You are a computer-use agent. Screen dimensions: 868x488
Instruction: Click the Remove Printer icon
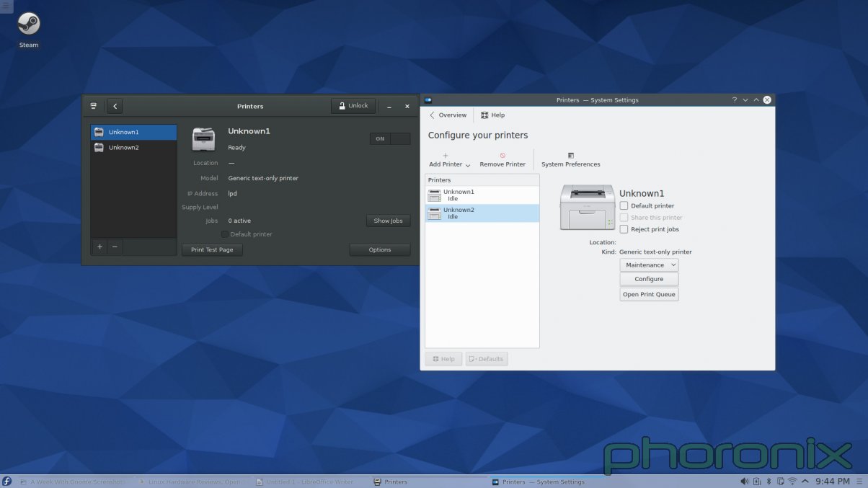click(502, 156)
